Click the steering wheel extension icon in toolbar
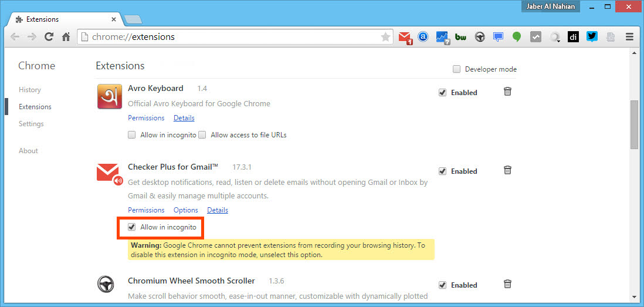Screen dimensions: 644x307 pyautogui.click(x=479, y=37)
